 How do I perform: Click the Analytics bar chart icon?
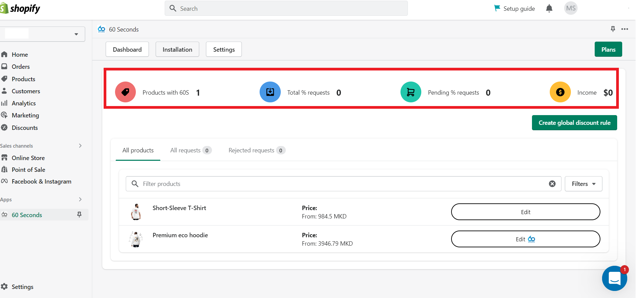tap(4, 103)
